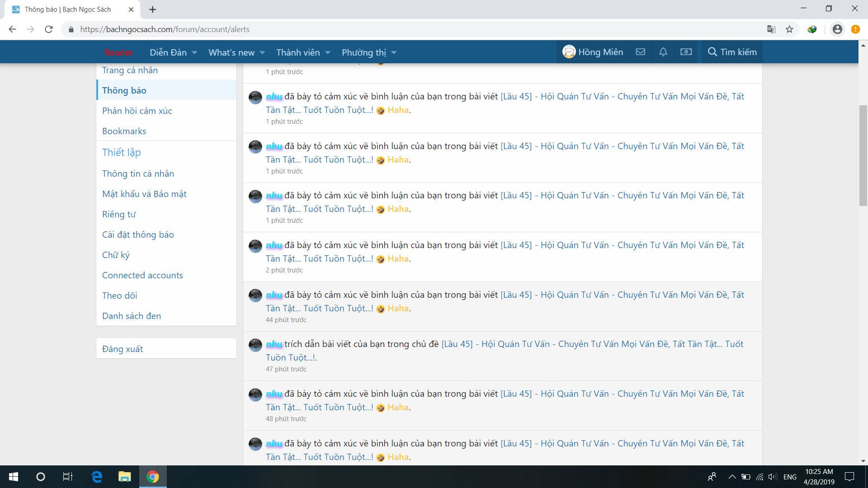Open the alerts bell icon
Screen dimensions: 868x488
pyautogui.click(x=663, y=52)
